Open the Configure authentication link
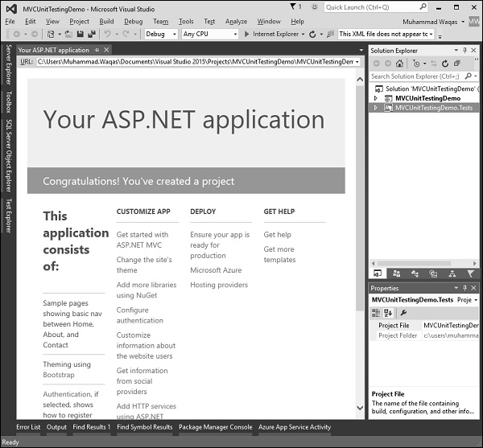Screen dimensions: 483x448 [x=140, y=315]
